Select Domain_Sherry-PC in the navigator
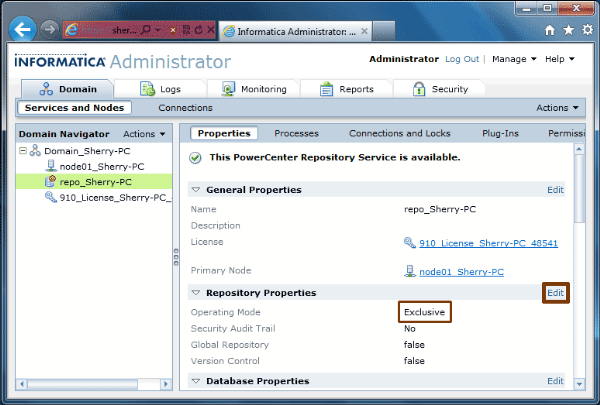Viewport: 600px width, 405px height. 87,151
